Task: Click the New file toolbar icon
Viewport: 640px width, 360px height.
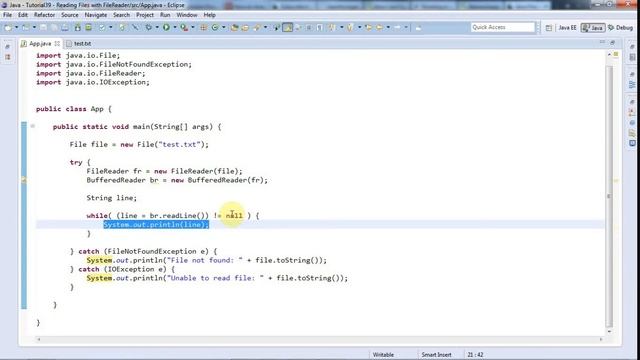Action: [x=8, y=27]
